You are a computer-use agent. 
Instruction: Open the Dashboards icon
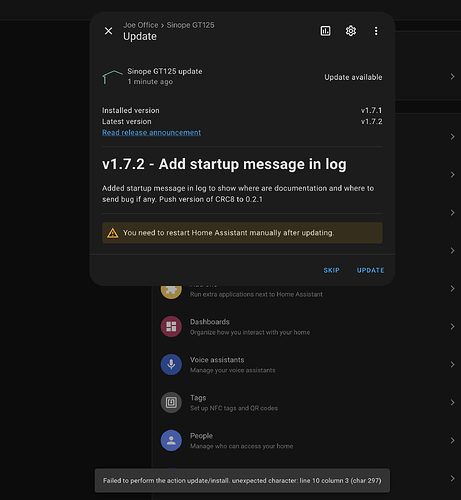171,327
